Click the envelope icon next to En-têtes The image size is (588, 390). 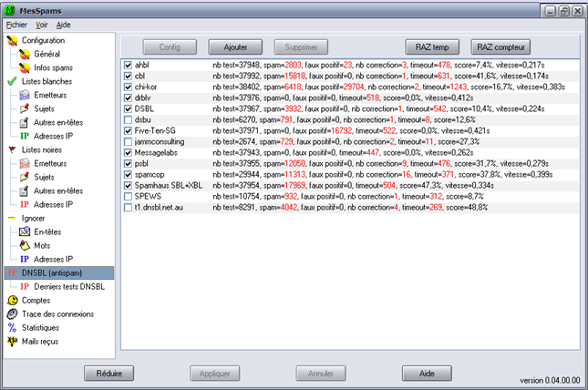(x=25, y=231)
